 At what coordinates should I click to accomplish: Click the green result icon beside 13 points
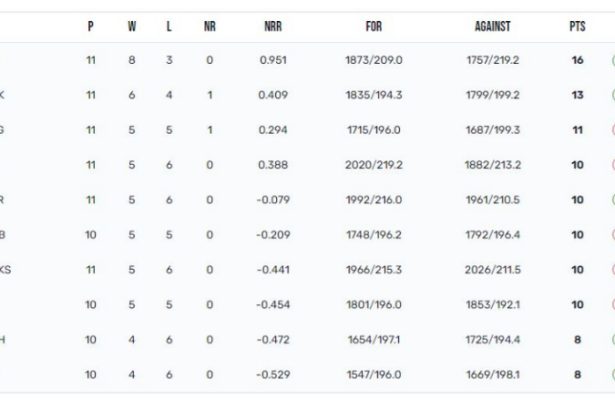[613, 95]
